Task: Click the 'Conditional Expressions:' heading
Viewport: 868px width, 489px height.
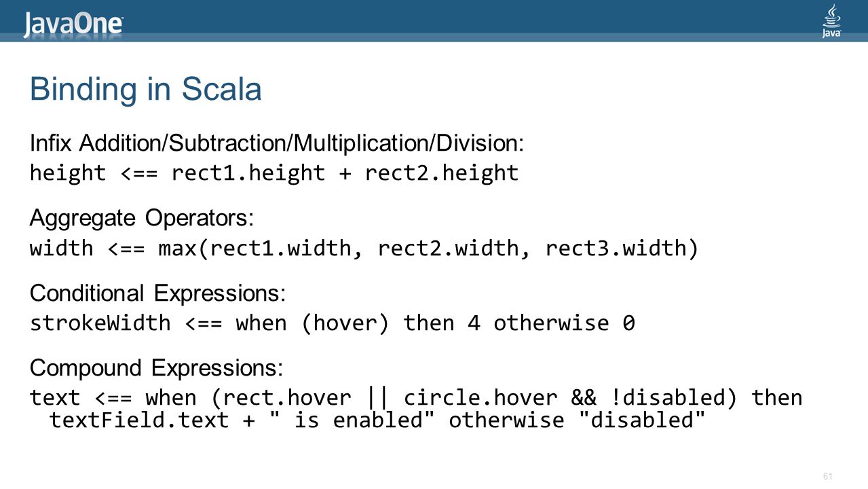Action: pyautogui.click(x=157, y=293)
